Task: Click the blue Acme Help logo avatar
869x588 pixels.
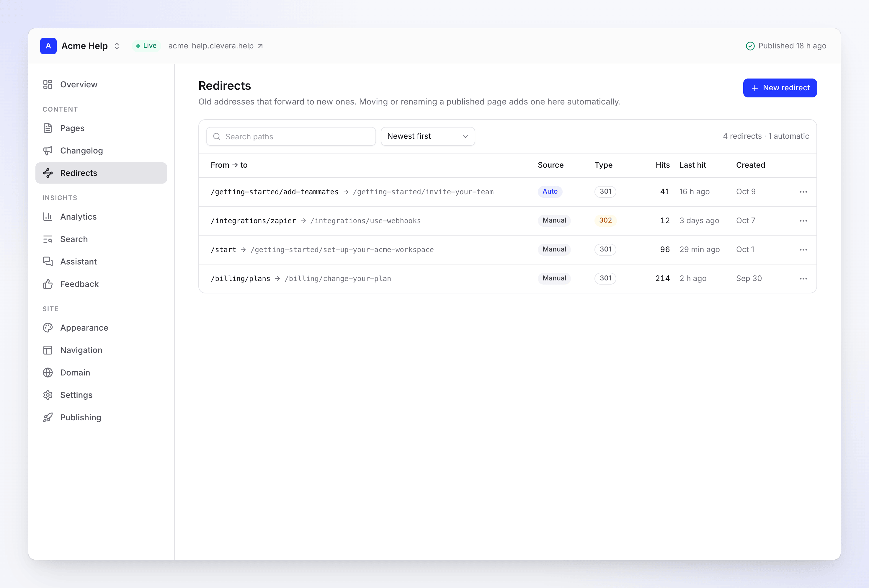Action: (48, 46)
